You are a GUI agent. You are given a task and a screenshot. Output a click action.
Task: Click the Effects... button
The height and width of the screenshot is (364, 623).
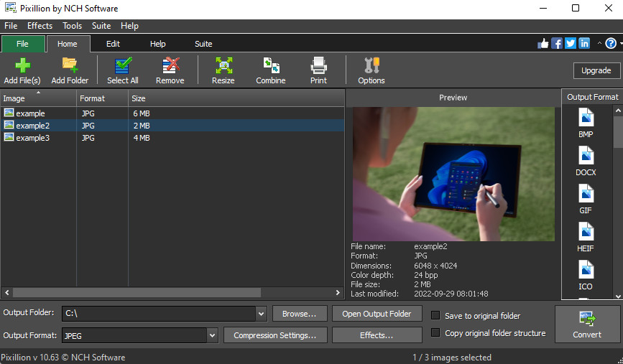pyautogui.click(x=377, y=335)
